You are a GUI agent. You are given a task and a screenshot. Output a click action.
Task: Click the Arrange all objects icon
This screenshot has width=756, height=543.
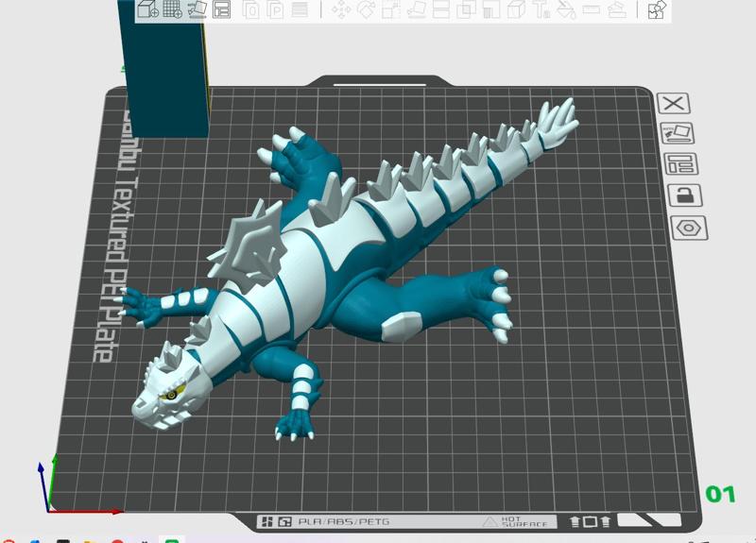222,10
